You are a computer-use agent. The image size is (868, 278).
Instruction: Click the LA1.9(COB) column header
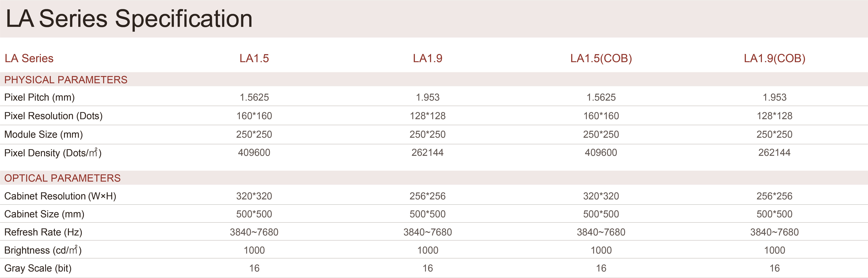pyautogui.click(x=774, y=59)
